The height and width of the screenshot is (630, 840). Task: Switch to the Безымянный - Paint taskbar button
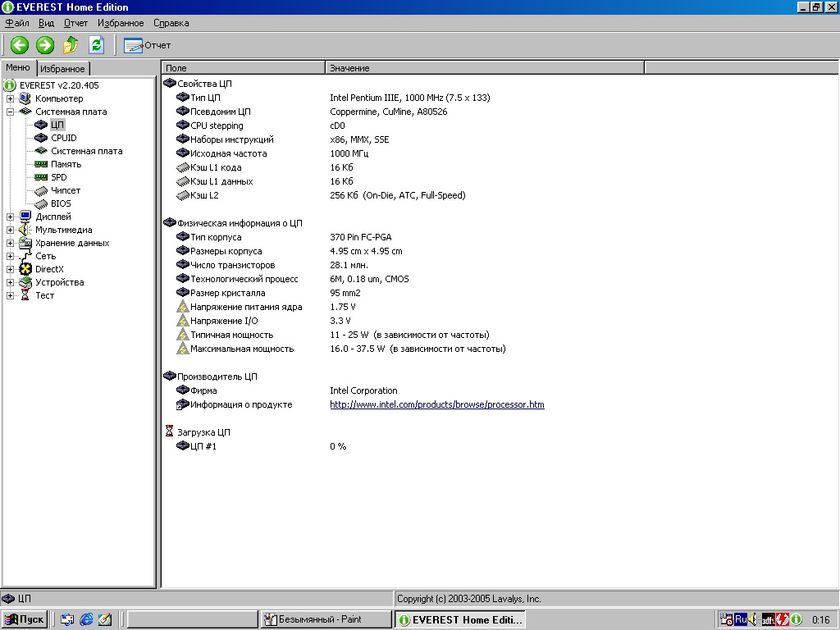point(326,620)
